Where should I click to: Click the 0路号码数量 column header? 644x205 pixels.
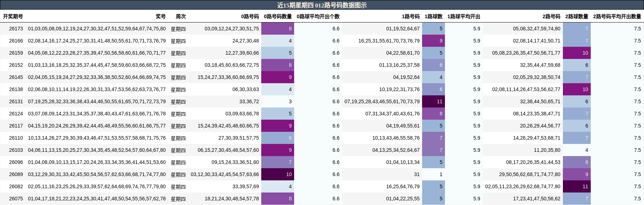point(278,16)
